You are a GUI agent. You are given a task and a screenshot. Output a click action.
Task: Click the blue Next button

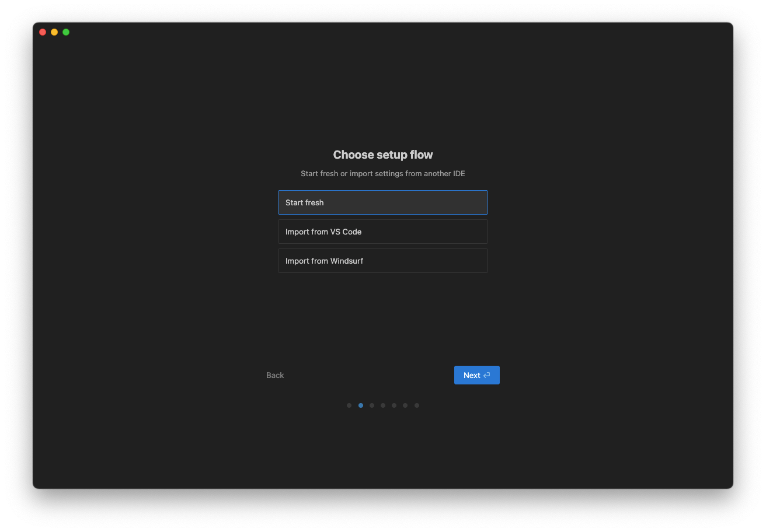[x=476, y=375]
